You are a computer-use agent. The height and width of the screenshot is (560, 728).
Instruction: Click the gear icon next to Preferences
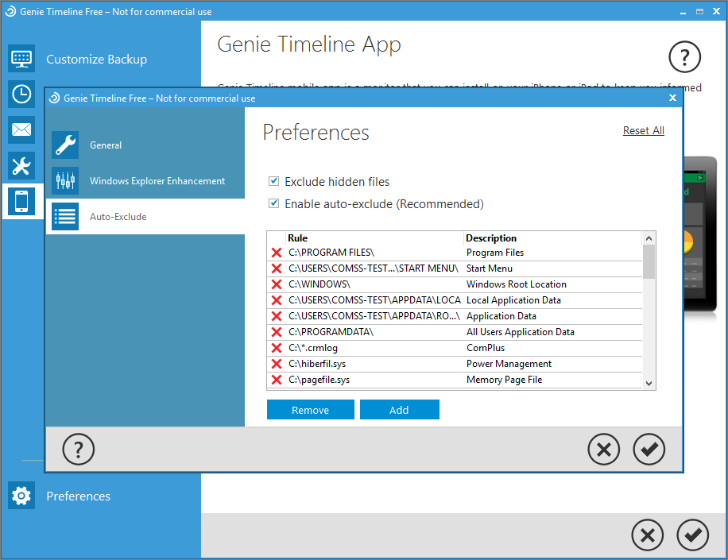click(21, 496)
